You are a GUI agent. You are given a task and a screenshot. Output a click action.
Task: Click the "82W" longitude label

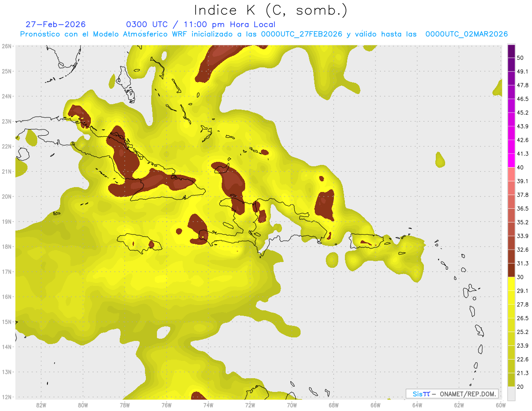[41, 405]
